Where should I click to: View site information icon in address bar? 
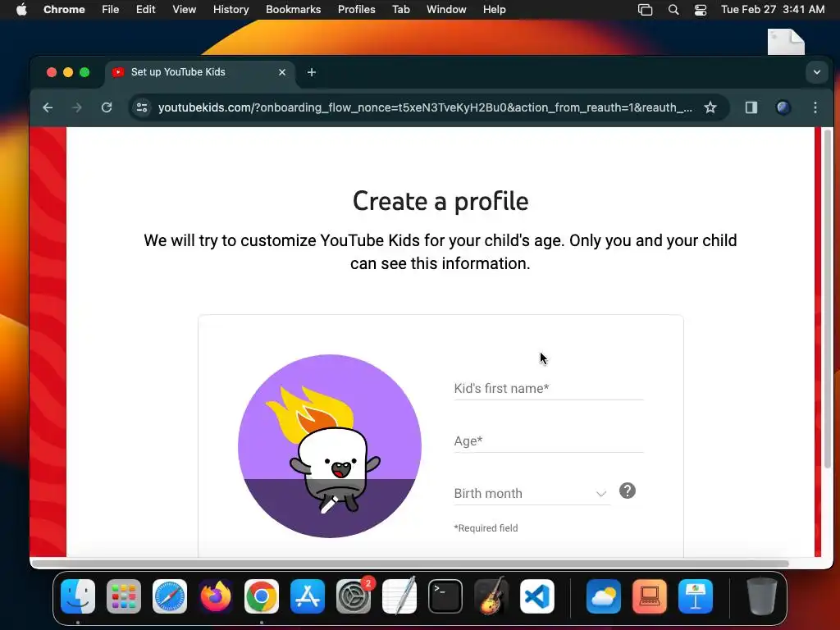[x=141, y=107]
